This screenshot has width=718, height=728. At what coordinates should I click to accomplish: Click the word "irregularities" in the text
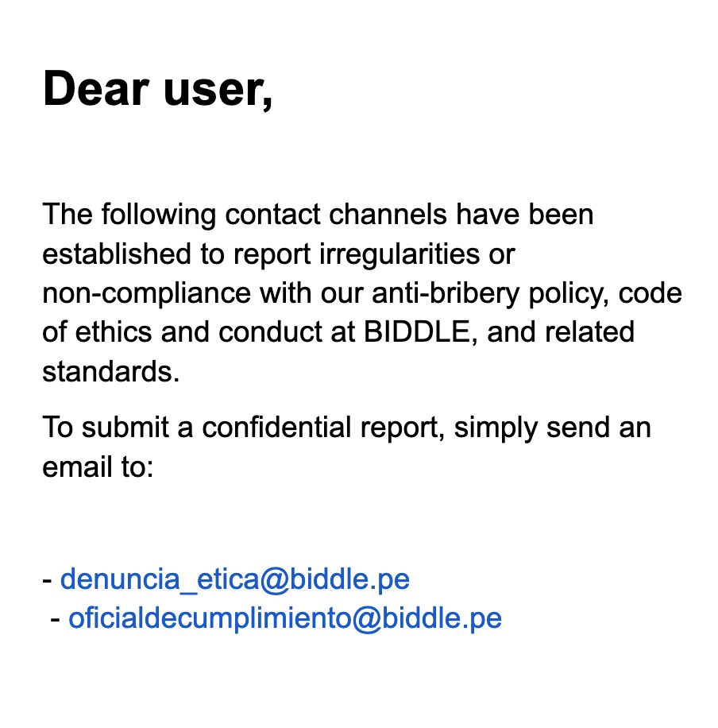(x=400, y=254)
